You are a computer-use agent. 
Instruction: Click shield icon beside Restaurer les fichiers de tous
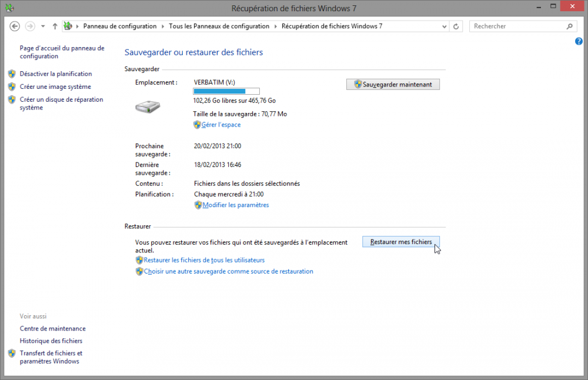139,261
